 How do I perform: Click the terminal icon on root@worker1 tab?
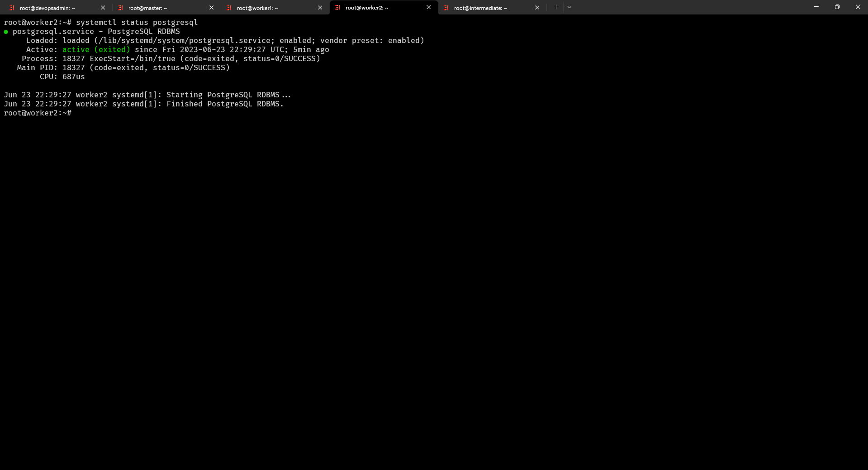pyautogui.click(x=229, y=8)
